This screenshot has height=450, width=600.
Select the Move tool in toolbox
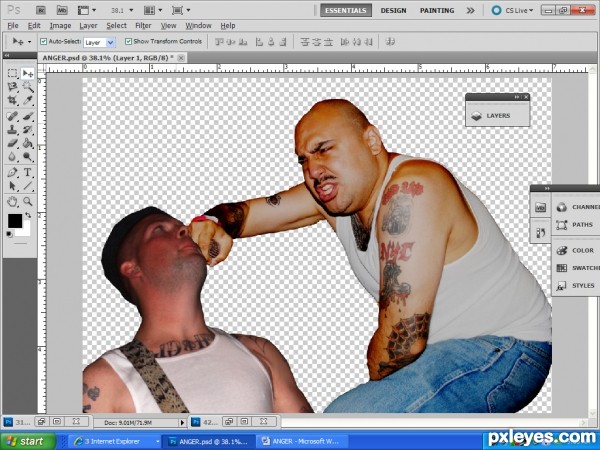coord(28,73)
